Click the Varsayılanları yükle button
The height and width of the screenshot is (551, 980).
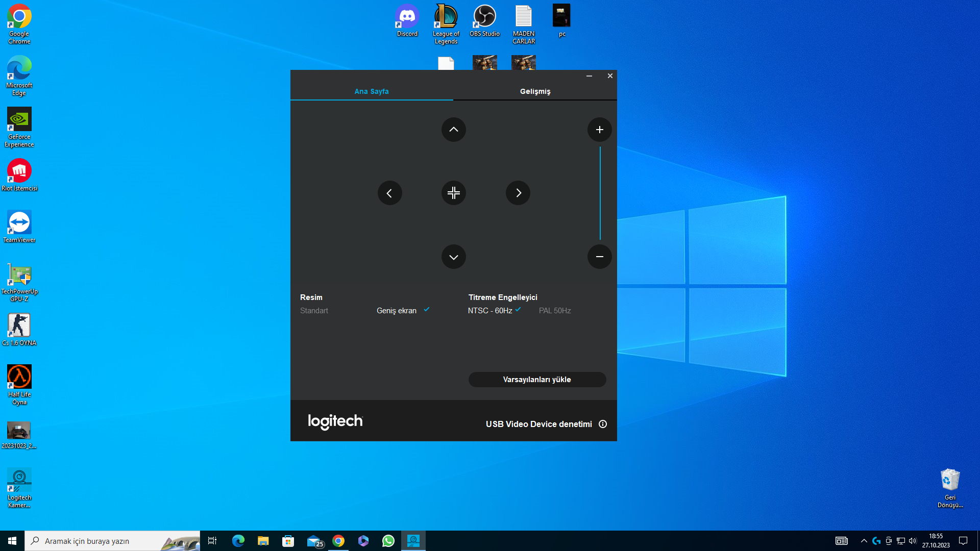tap(537, 380)
